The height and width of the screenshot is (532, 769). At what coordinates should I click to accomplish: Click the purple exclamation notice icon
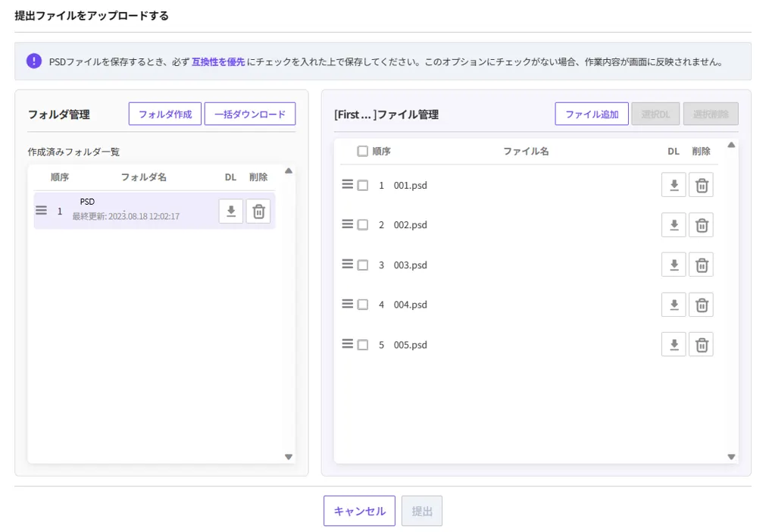click(x=34, y=61)
